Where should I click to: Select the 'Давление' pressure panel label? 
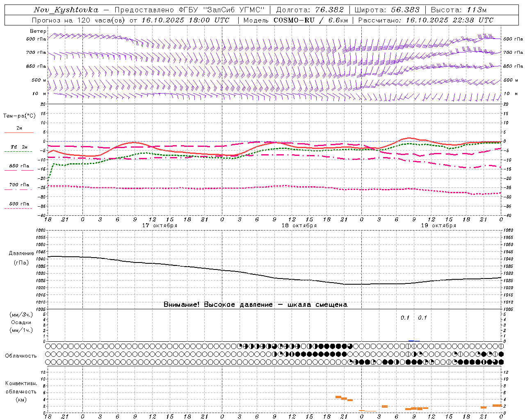[21, 253]
